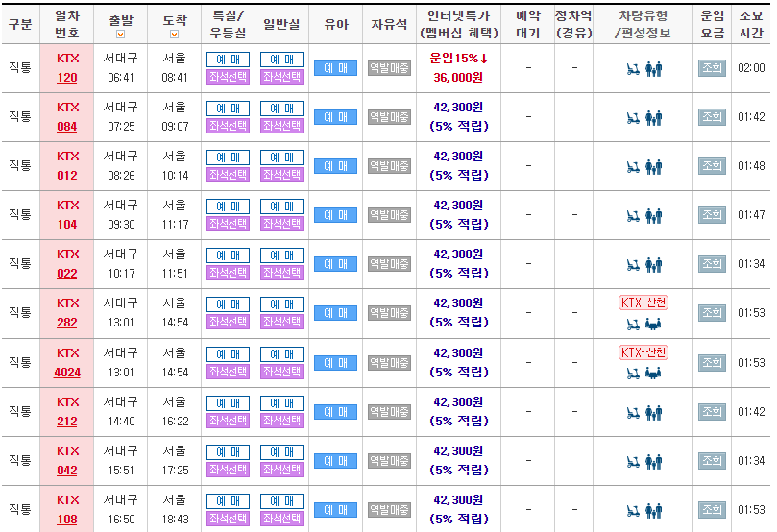Screen dimensions: 777x532
Task: View fare 조회 for KTX 022
Action: [x=712, y=264]
